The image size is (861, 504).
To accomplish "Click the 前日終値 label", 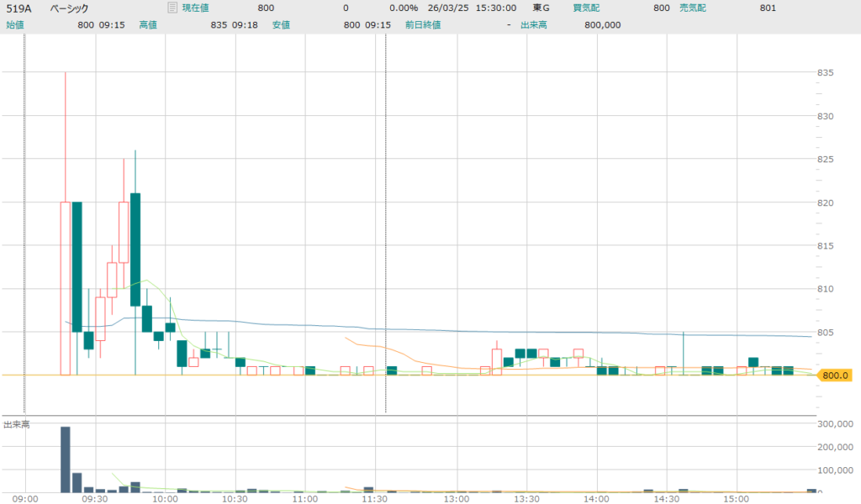I will [423, 24].
